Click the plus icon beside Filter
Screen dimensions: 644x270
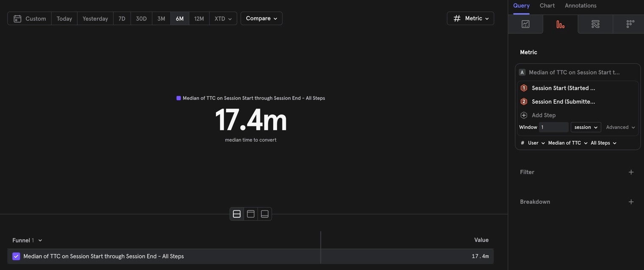coord(631,172)
